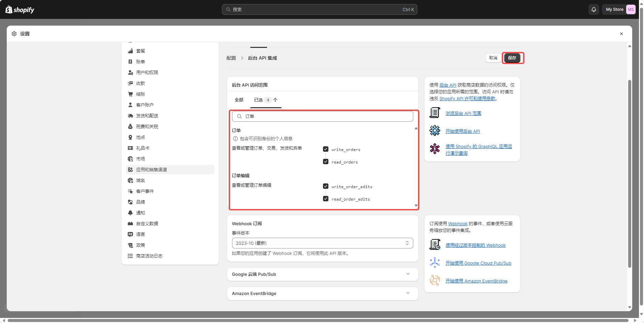Click the 发货和配送 truck icon
Screen dimensions: 644x323
click(130, 116)
